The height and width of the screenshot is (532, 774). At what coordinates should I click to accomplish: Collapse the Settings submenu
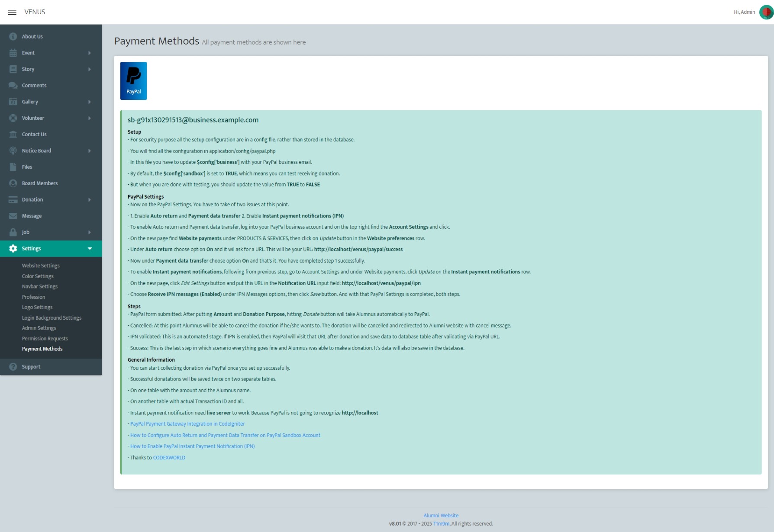(x=90, y=248)
